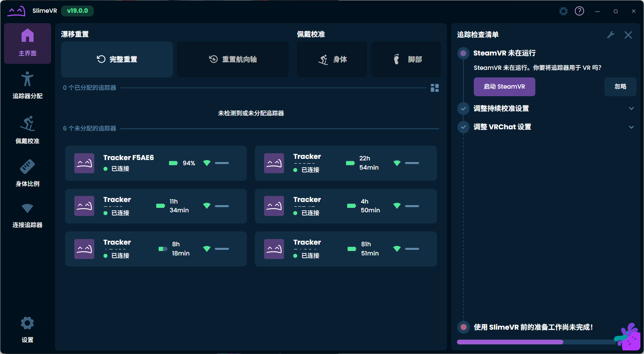This screenshot has width=644, height=354.
Task: Click low battery icon of 8h 18min tracker
Action: pos(163,249)
